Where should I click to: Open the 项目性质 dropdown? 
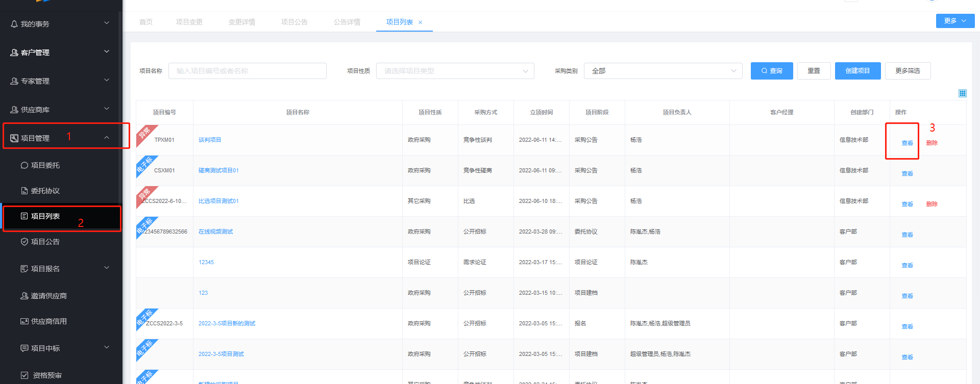pos(455,71)
